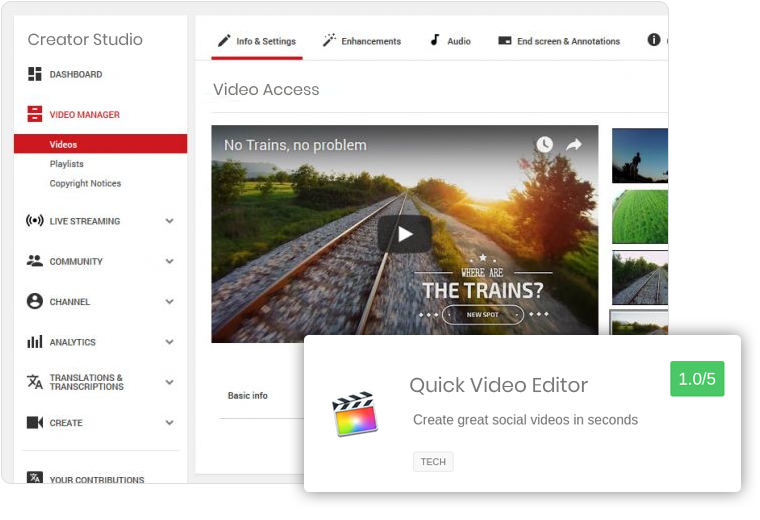Click the Quick Video Editor clapperboard icon
This screenshot has width=760, height=520.
pos(355,414)
